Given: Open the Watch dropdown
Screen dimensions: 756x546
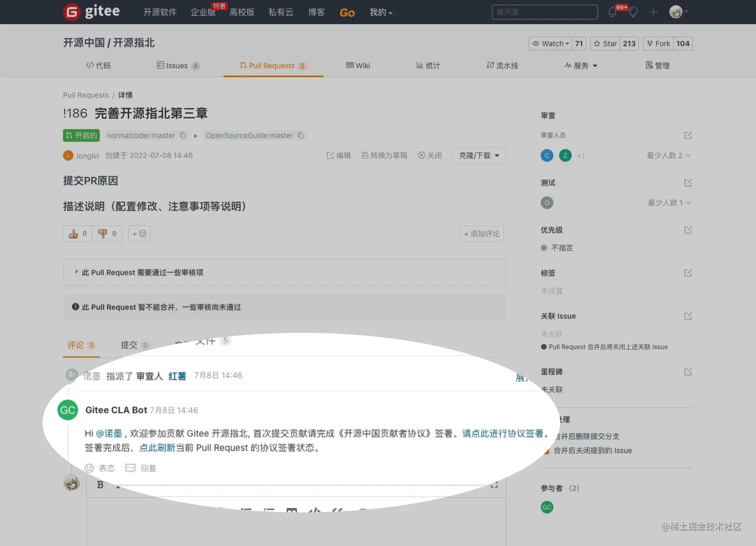Looking at the screenshot, I should tap(550, 43).
